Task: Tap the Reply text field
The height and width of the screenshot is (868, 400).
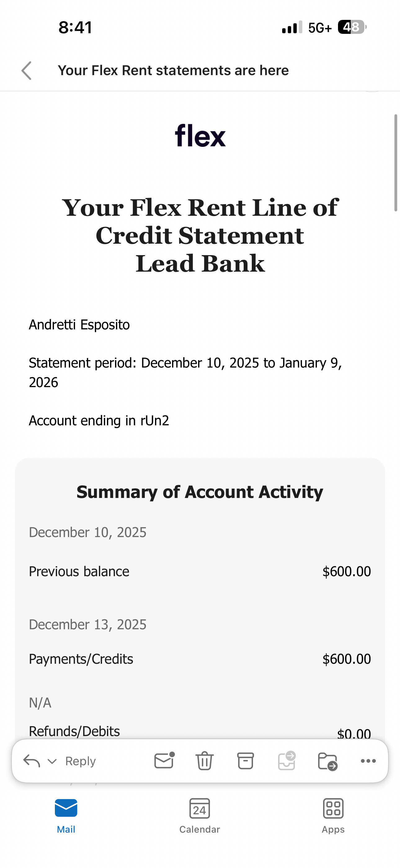Action: click(81, 761)
